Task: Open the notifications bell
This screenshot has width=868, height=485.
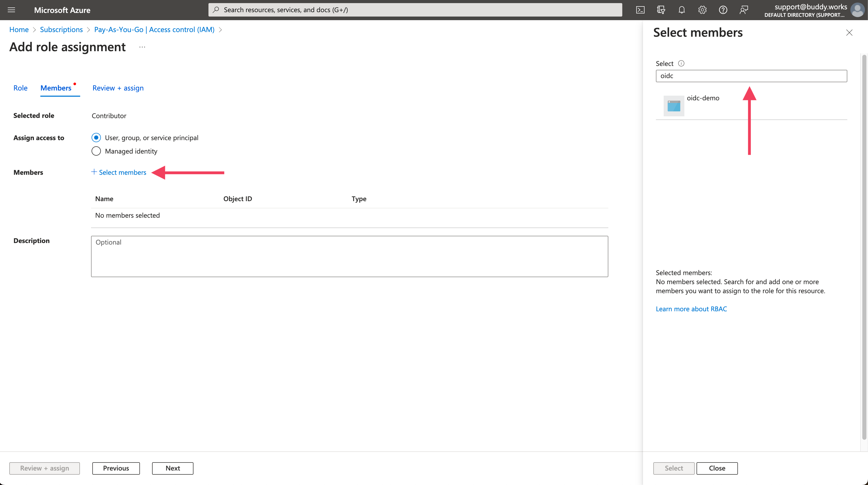Action: 682,10
